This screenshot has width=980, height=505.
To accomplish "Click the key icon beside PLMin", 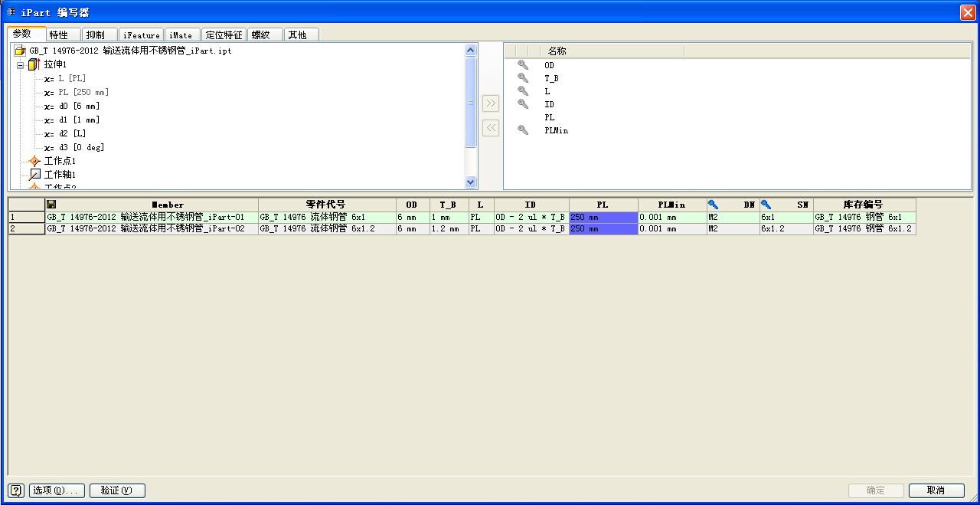I will (523, 130).
